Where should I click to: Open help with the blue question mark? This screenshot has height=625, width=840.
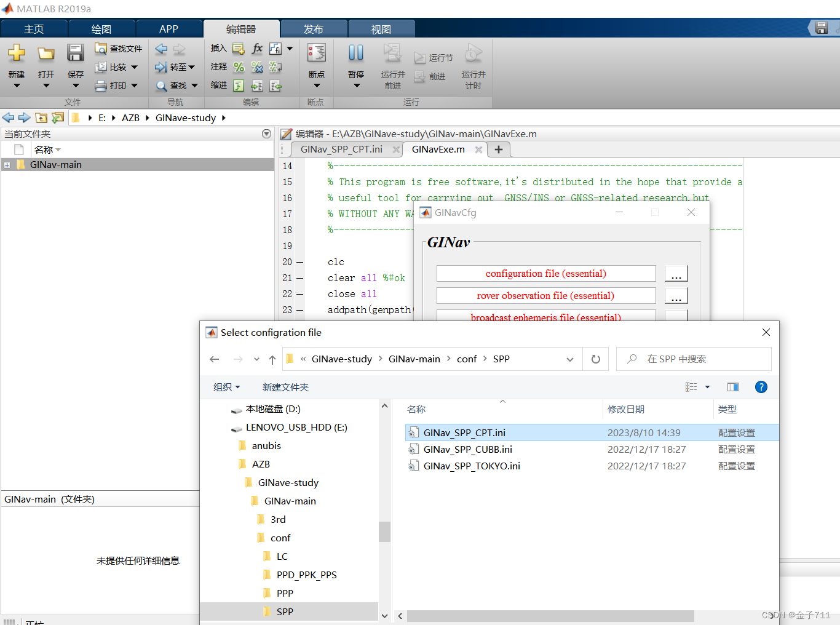[761, 387]
